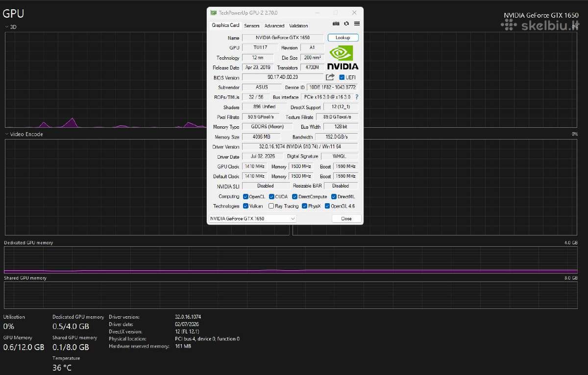Image resolution: width=588 pixels, height=375 pixels.
Task: Click the Bus Interface field PCIe x16 3.0
Action: point(327,97)
